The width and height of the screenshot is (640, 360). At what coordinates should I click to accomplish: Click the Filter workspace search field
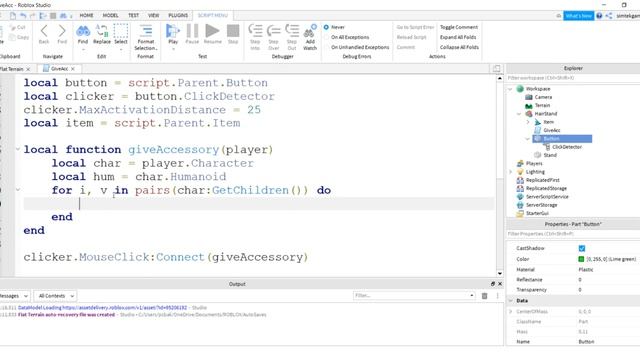click(573, 78)
